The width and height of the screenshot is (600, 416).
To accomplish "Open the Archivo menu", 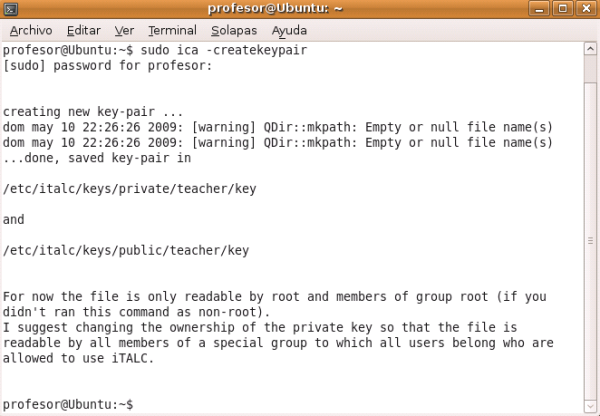I will pyautogui.click(x=30, y=30).
